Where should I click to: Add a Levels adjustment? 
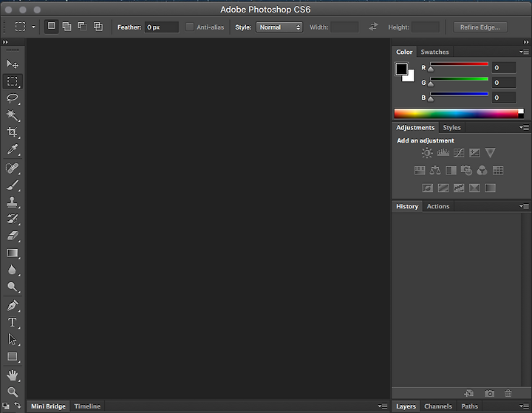coord(443,153)
